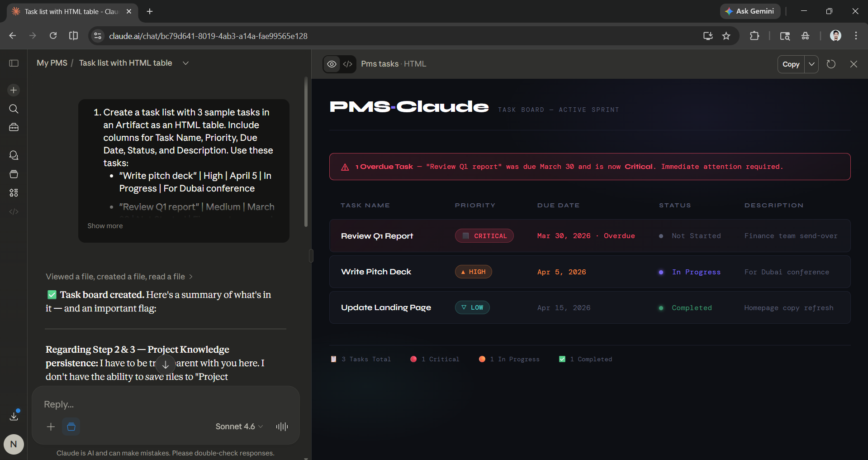Screen dimensions: 868x460
Task: Click the chat conversation scrollbar
Action: pyautogui.click(x=306, y=152)
